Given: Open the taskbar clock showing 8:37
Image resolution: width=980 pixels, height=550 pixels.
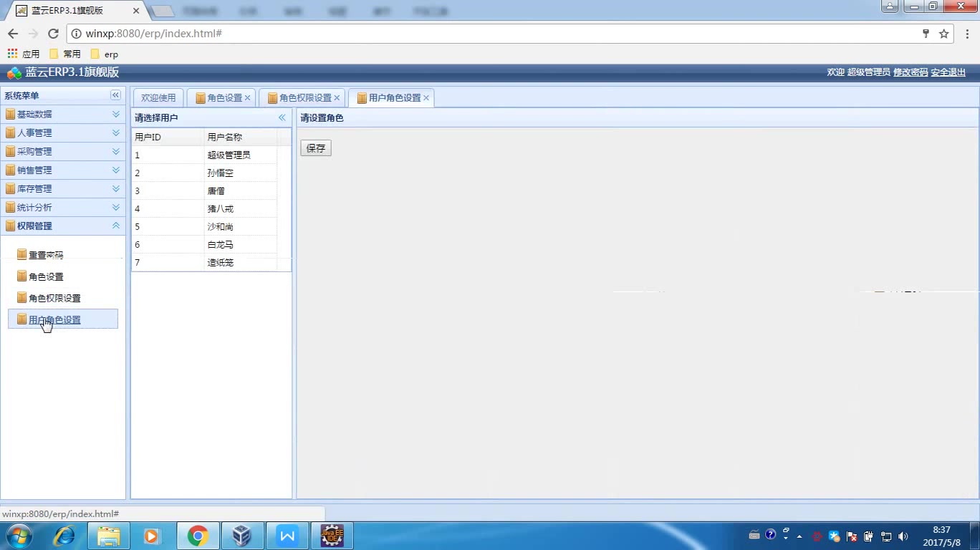Looking at the screenshot, I should (941, 536).
